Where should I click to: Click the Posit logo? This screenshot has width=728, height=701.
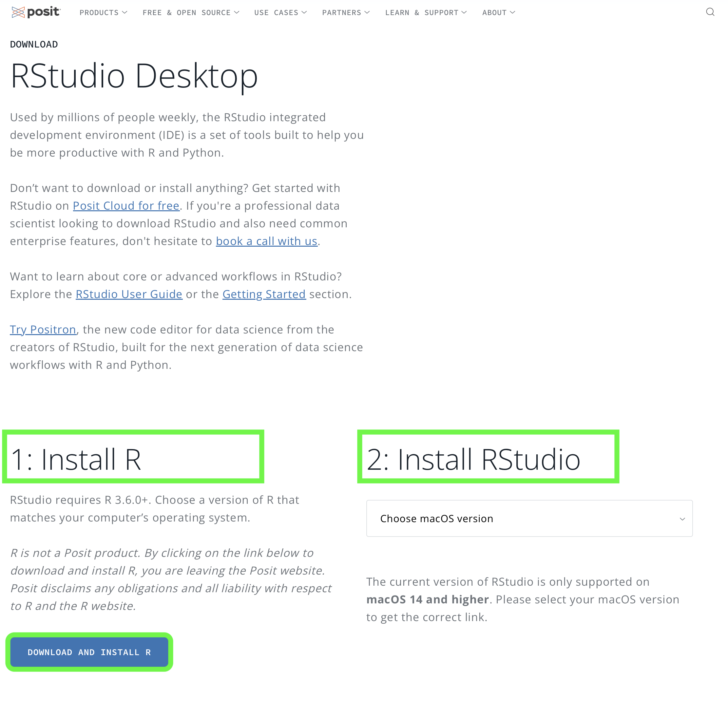tap(36, 12)
